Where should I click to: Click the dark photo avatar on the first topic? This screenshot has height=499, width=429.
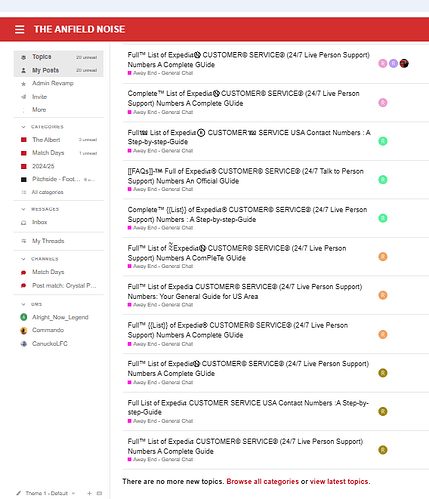[404, 63]
